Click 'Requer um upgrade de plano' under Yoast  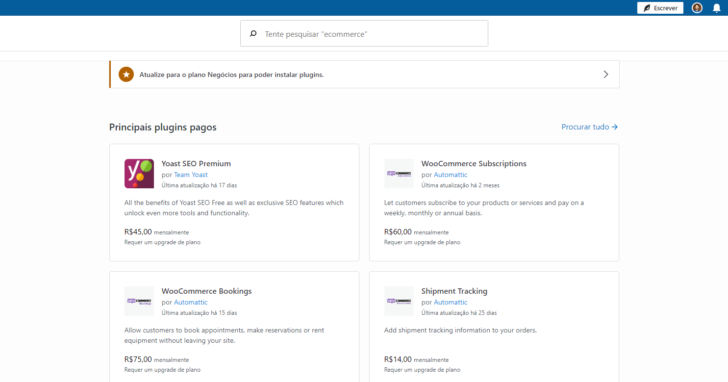tap(162, 242)
